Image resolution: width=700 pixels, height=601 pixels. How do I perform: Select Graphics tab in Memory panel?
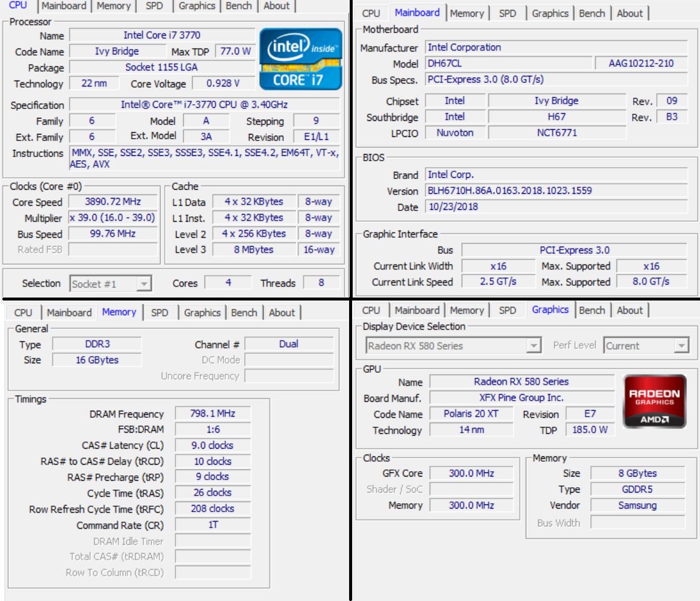202,312
